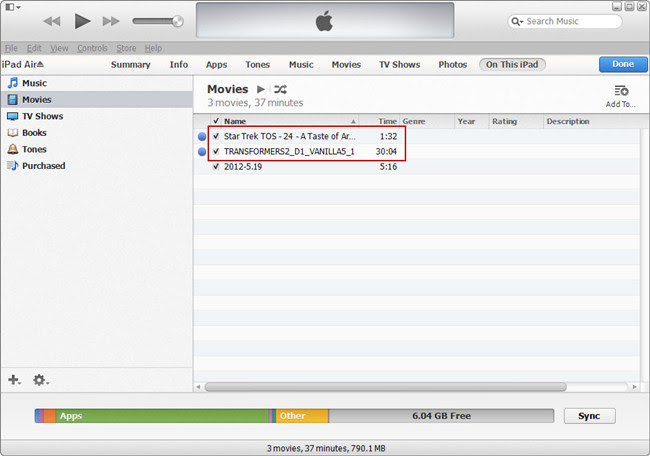Click the 6.04 GB Free storage segment
This screenshot has width=650, height=456.
tap(441, 416)
